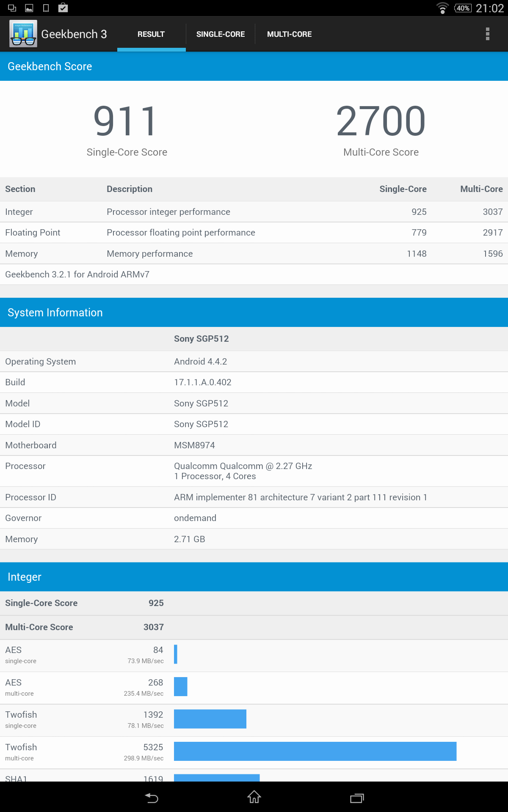Image resolution: width=508 pixels, height=812 pixels.
Task: Tap the AES multi-core result bar
Action: 181,686
